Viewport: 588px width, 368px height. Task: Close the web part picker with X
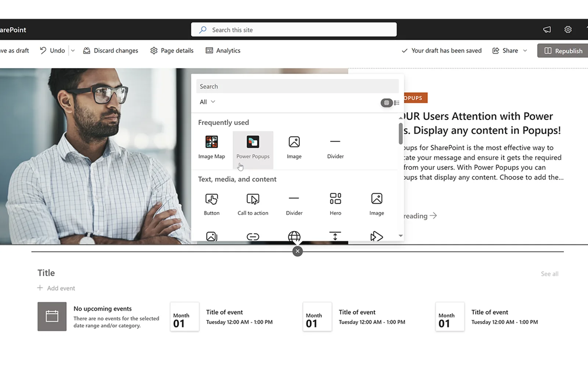[x=298, y=251]
